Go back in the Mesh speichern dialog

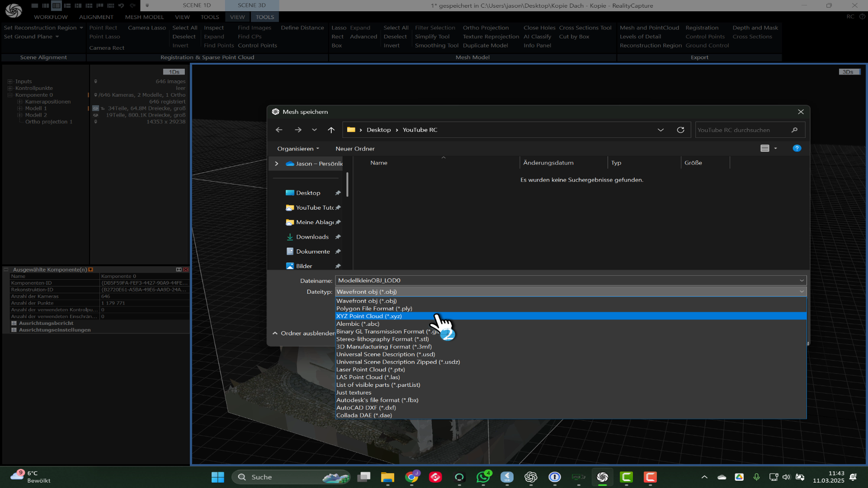pos(279,130)
